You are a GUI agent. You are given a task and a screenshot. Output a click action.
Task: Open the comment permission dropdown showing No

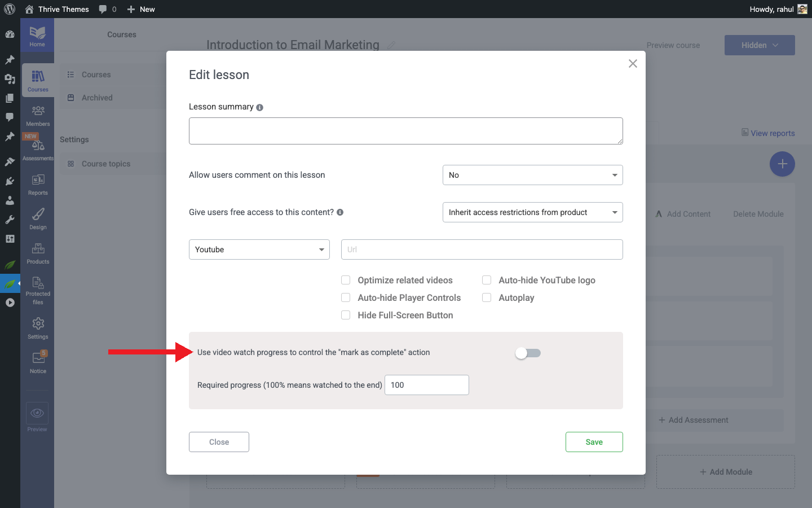[532, 175]
